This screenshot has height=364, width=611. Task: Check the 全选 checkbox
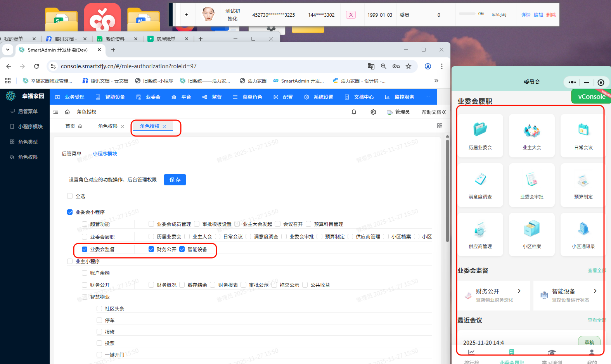pos(70,196)
